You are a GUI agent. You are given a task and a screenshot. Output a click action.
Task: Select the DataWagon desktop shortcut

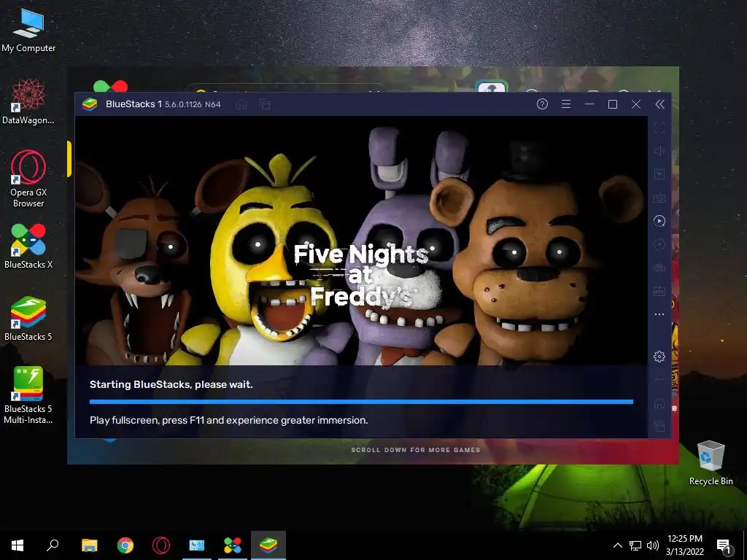pyautogui.click(x=28, y=102)
